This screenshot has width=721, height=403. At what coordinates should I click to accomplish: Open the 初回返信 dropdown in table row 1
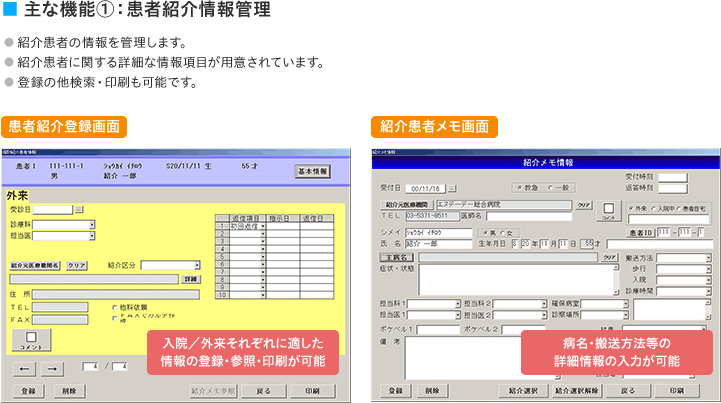(x=263, y=226)
